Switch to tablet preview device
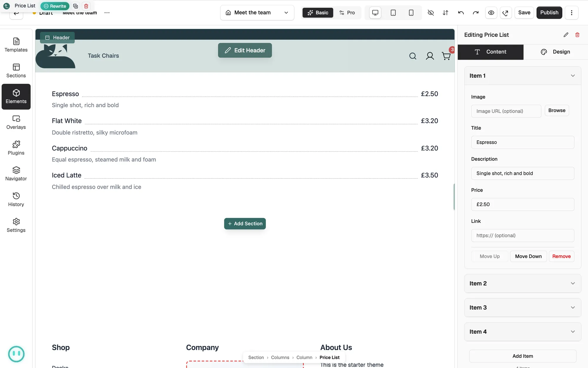Image resolution: width=588 pixels, height=368 pixels. point(393,13)
